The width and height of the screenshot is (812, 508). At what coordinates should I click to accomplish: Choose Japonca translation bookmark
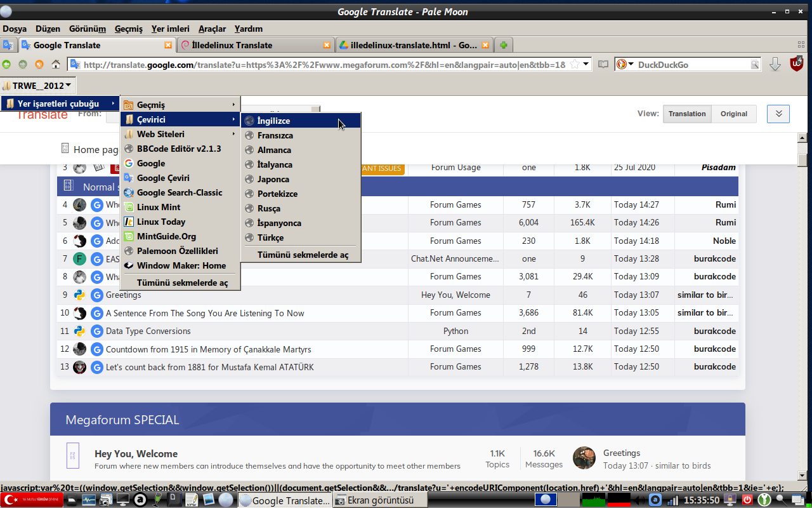[x=301, y=179]
